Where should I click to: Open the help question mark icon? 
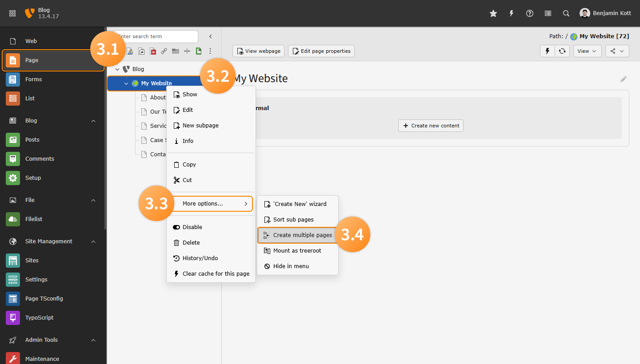530,13
